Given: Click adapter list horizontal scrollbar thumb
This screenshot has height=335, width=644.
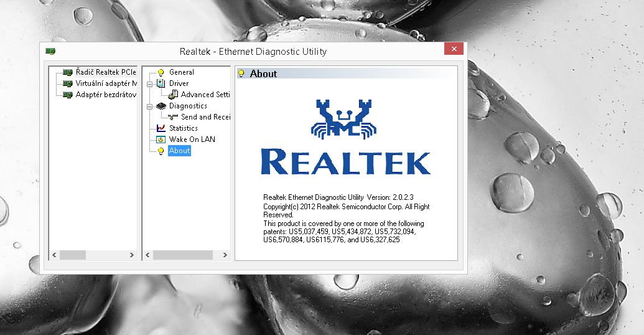Looking at the screenshot, I should point(73,255).
